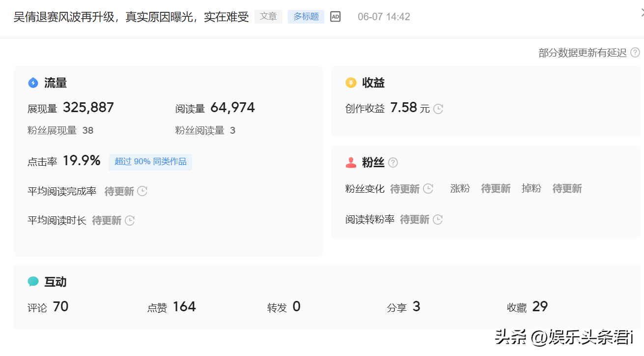
Task: Click help icon next to 部分数据更新有延迟
Action: [635, 53]
